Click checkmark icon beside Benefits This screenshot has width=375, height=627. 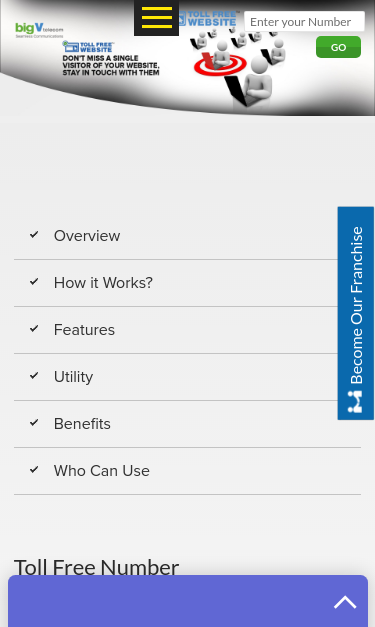click(x=34, y=423)
